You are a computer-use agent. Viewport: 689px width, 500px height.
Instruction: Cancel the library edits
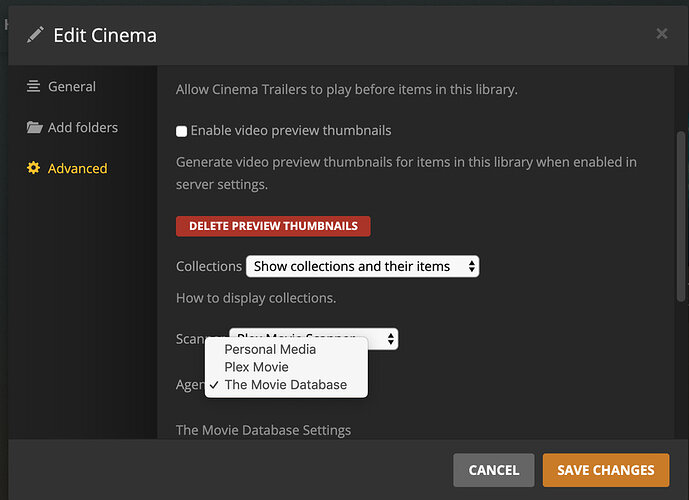coord(493,470)
